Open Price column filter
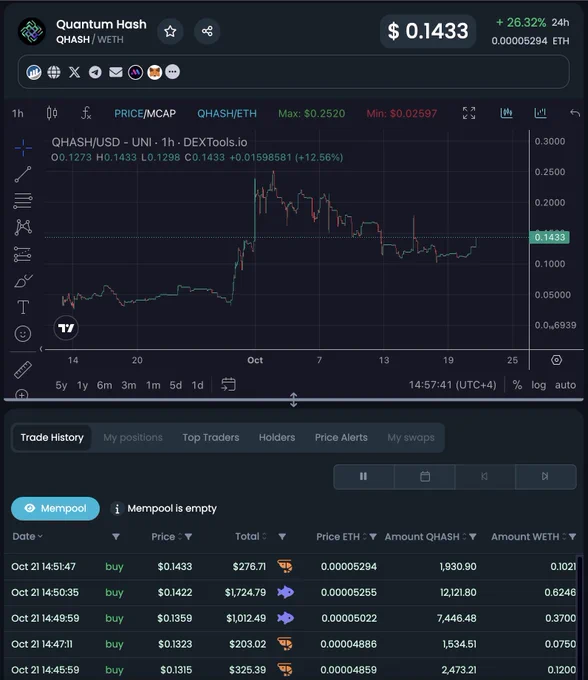Screen dimensions: 588x680 coord(188,537)
